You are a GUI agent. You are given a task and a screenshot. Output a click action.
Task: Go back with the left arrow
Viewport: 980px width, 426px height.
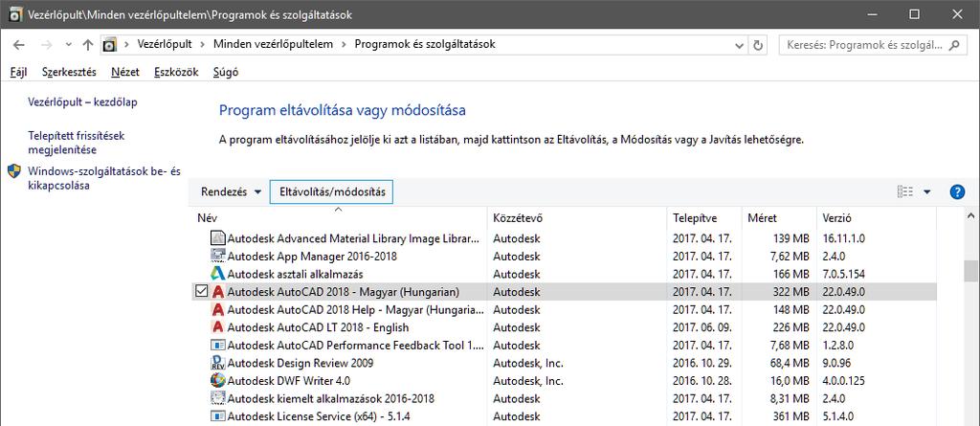pyautogui.click(x=19, y=45)
